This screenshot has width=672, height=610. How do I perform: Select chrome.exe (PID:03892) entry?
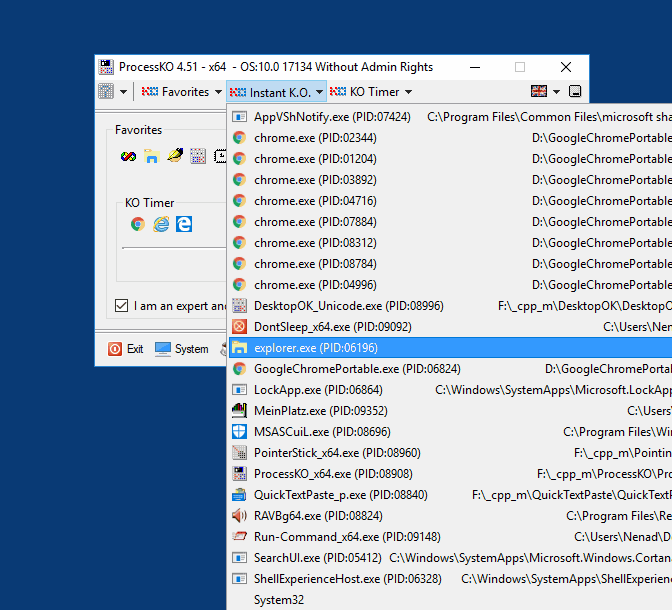(x=450, y=180)
